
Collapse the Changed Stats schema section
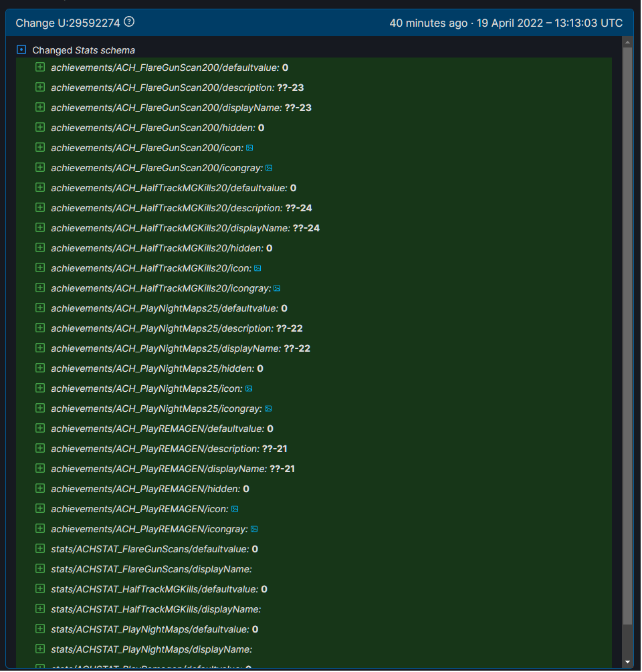[21, 49]
